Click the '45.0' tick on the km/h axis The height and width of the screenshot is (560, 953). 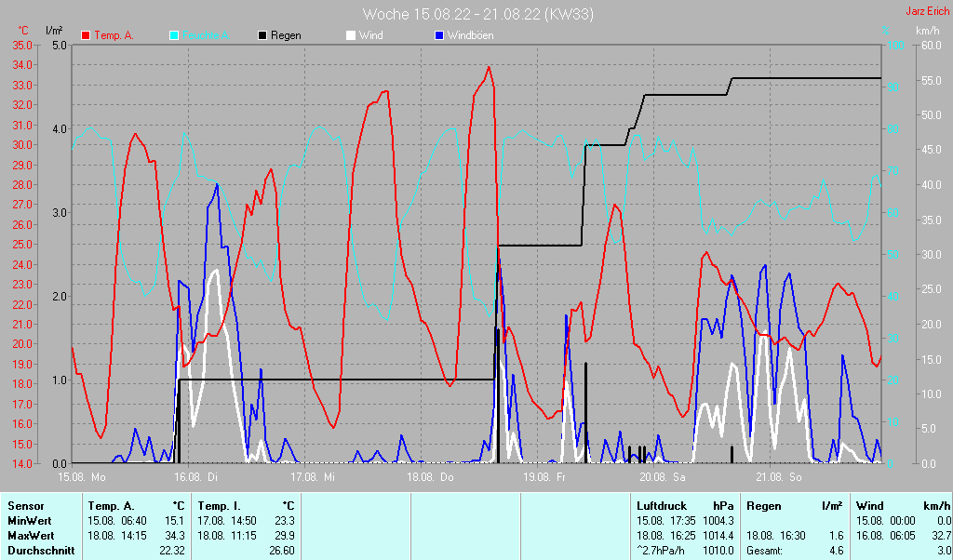pyautogui.click(x=931, y=150)
